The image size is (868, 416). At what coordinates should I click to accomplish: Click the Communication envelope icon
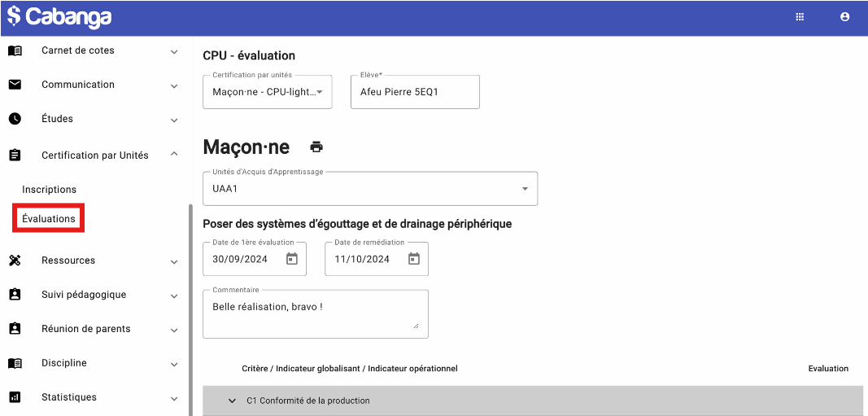pos(15,85)
